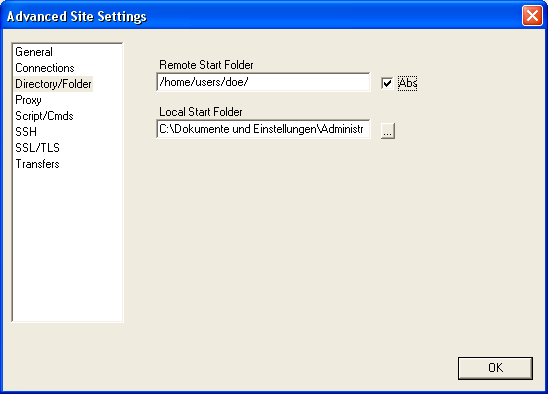Open the SSH settings page
Screen dimensions: 548x394
[26, 132]
